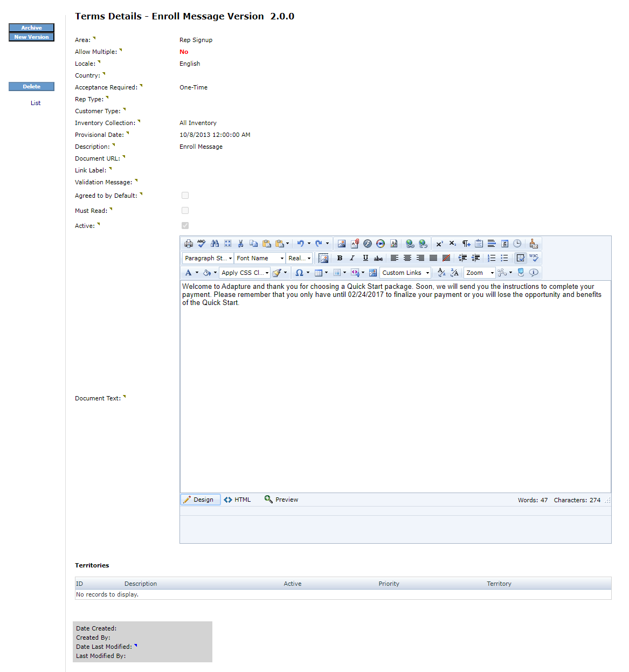629x672 pixels.
Task: Click the Print icon in editor toolbar
Action: (188, 244)
